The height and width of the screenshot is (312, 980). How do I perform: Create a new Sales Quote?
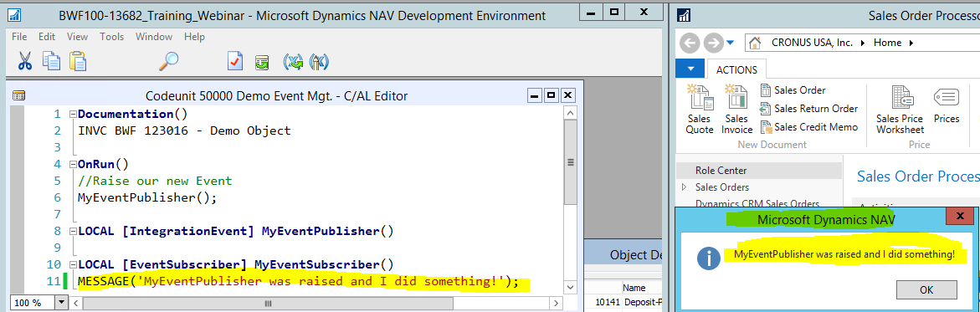700,109
